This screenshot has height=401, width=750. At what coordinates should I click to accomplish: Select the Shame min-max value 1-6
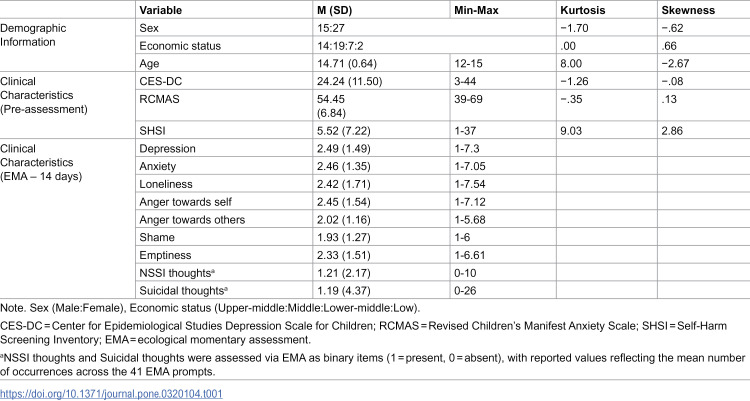(462, 237)
